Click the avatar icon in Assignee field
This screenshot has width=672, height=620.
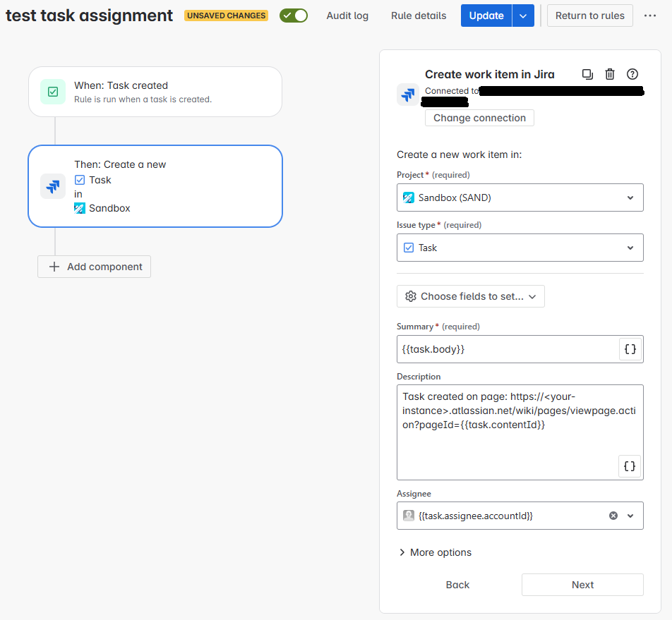click(x=409, y=516)
